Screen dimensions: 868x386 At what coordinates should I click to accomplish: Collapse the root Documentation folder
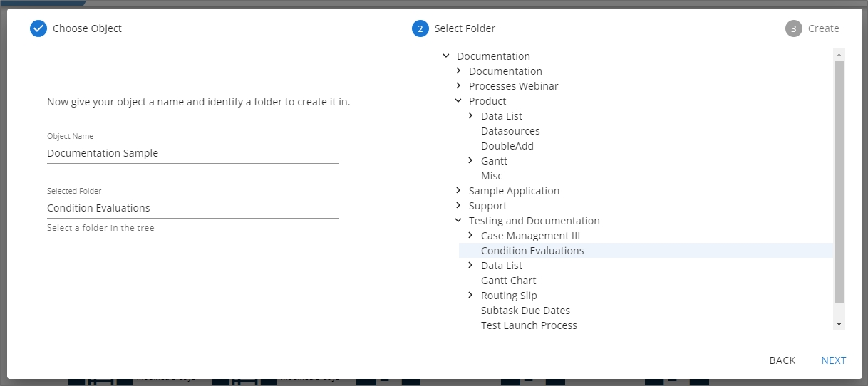click(x=446, y=56)
